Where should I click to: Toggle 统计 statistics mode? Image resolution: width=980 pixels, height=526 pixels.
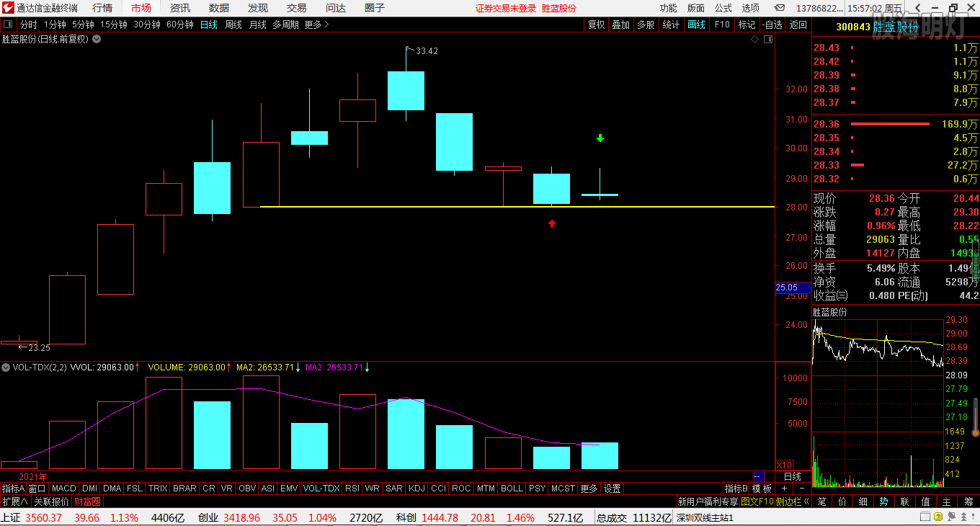coord(671,24)
